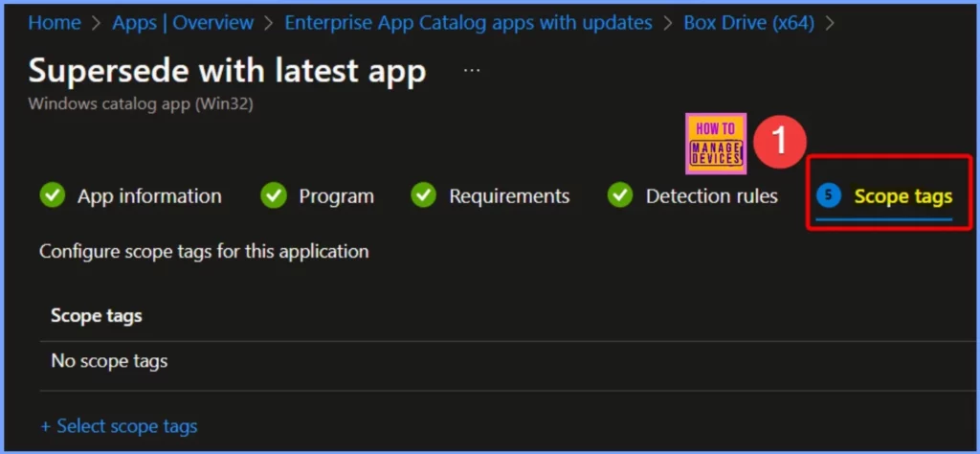
Task: Click the Windows catalog app (Win32) subtitle
Action: (x=141, y=104)
